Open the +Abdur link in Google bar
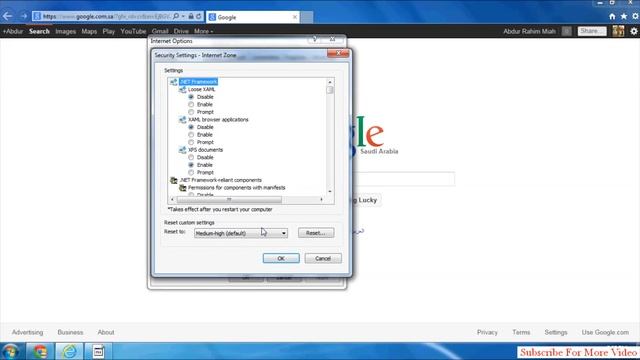 click(x=13, y=31)
